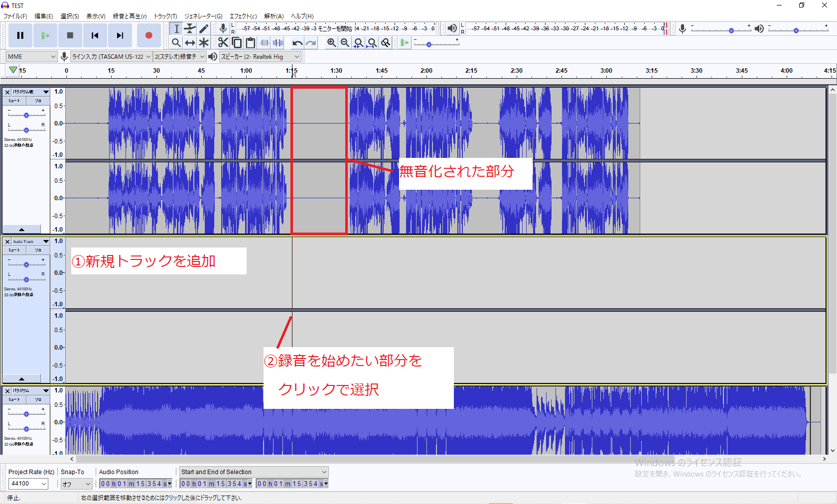Open the エフェクト(c) menu
Viewport: 837px width, 504px height.
pyautogui.click(x=243, y=16)
